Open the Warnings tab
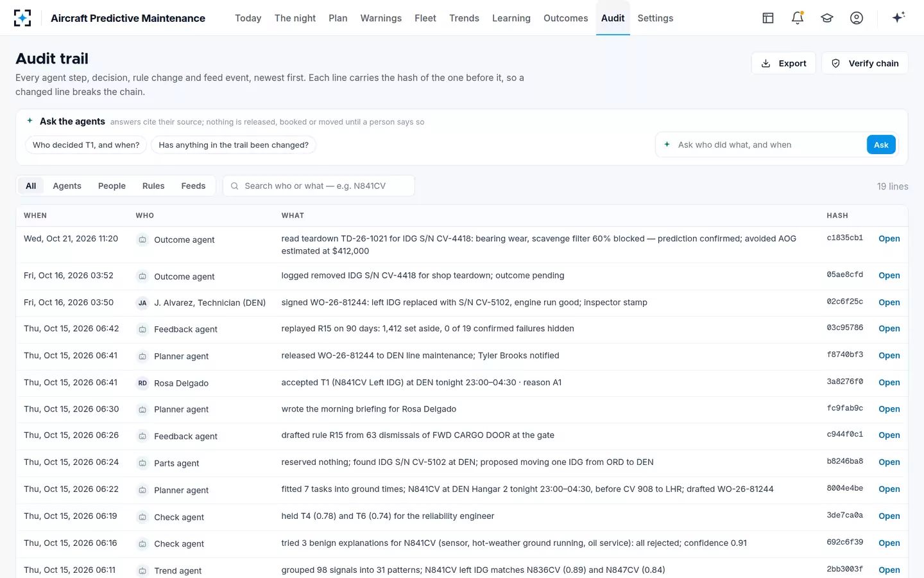This screenshot has height=578, width=924. pos(381,18)
